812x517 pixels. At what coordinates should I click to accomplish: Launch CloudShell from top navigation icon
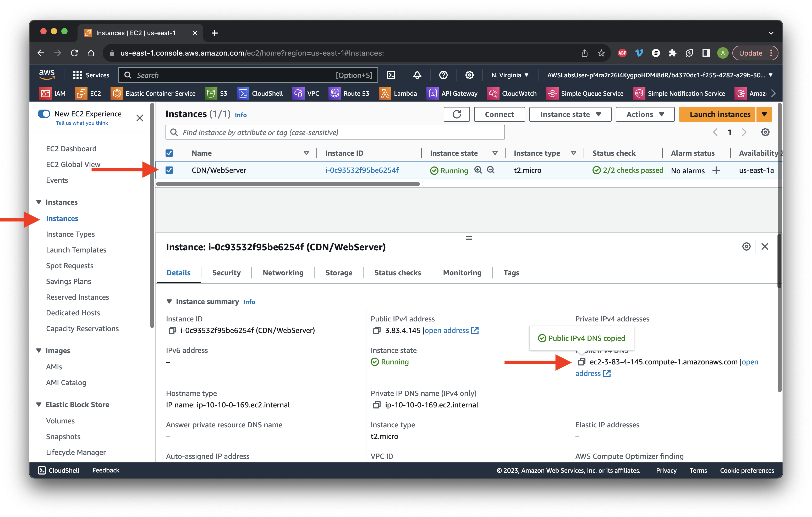click(391, 75)
